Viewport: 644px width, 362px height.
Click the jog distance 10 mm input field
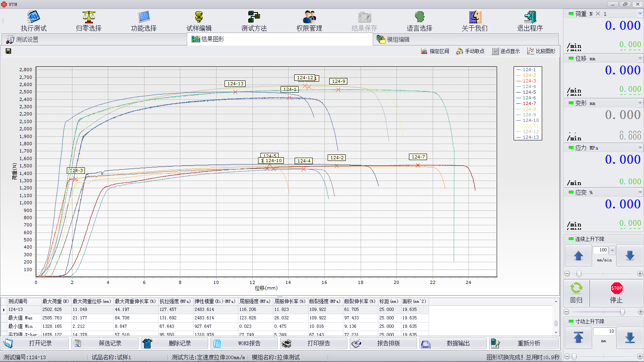604,331
